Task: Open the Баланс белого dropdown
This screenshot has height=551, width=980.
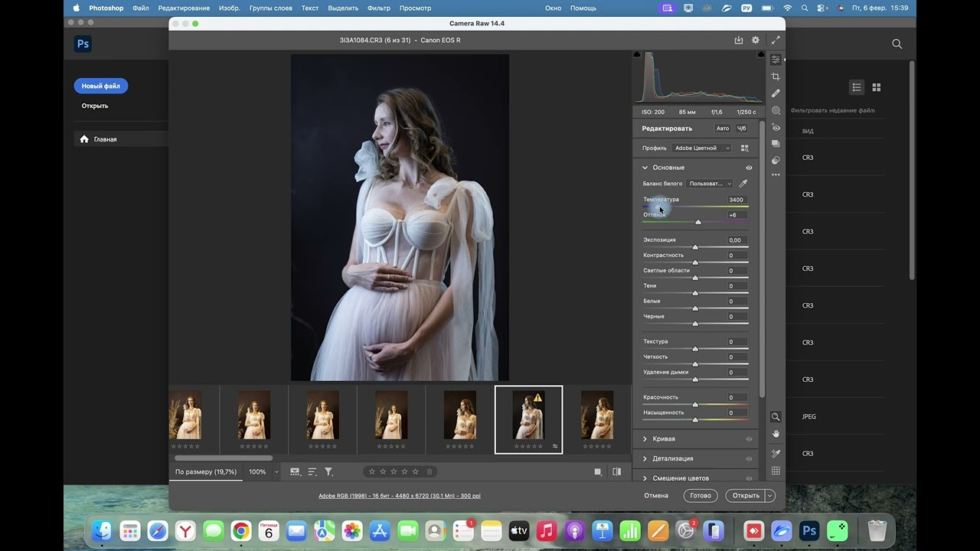Action: (710, 184)
